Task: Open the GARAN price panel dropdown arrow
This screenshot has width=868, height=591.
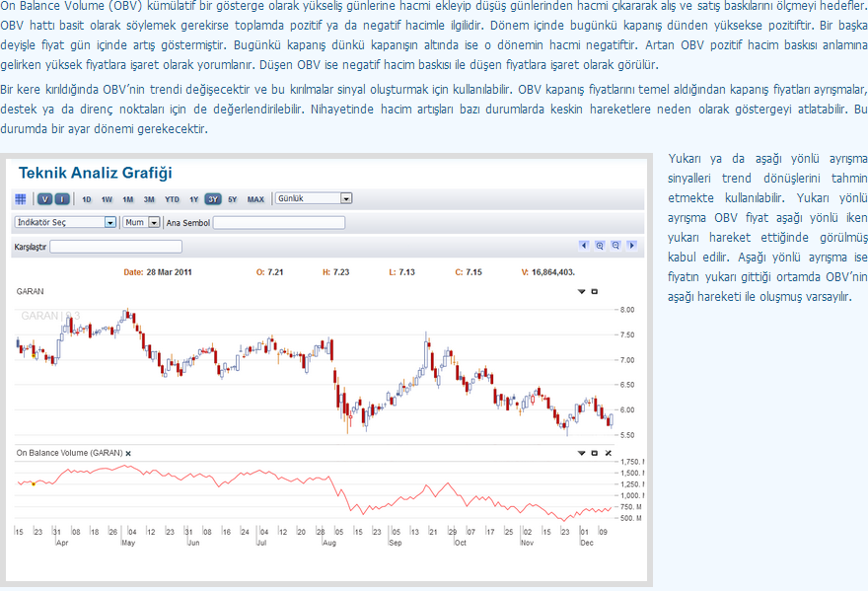Action: tap(581, 291)
